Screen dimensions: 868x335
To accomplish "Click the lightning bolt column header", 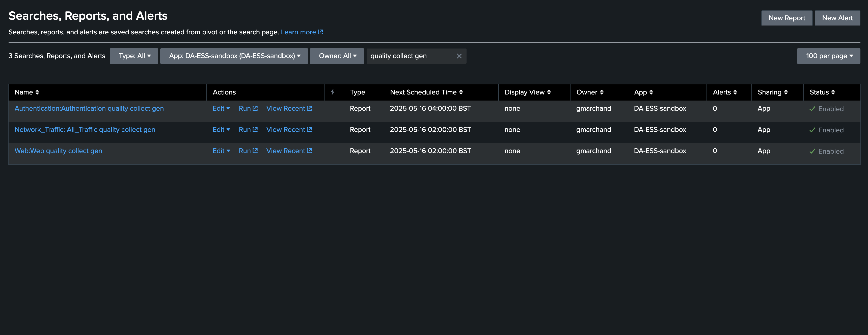I will click(x=333, y=92).
